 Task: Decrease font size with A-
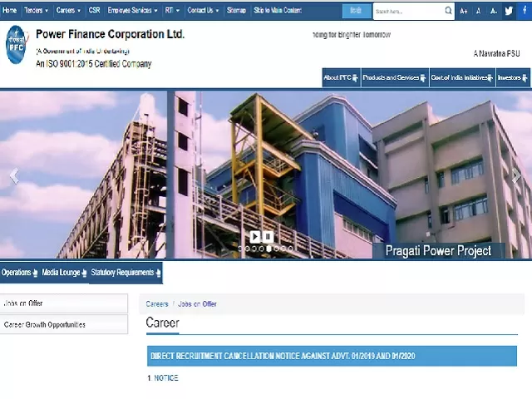point(493,11)
